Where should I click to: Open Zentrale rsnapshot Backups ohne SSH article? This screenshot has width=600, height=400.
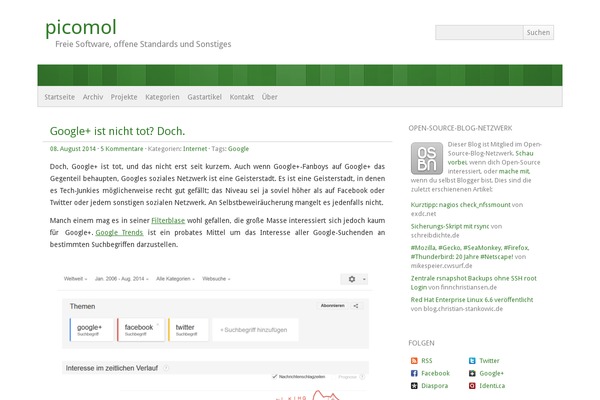(473, 282)
